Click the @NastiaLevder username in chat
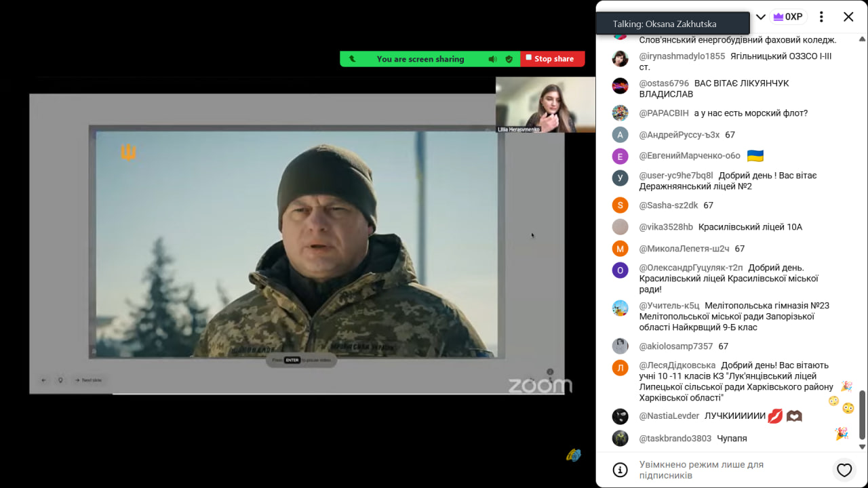This screenshot has height=488, width=868. (669, 416)
